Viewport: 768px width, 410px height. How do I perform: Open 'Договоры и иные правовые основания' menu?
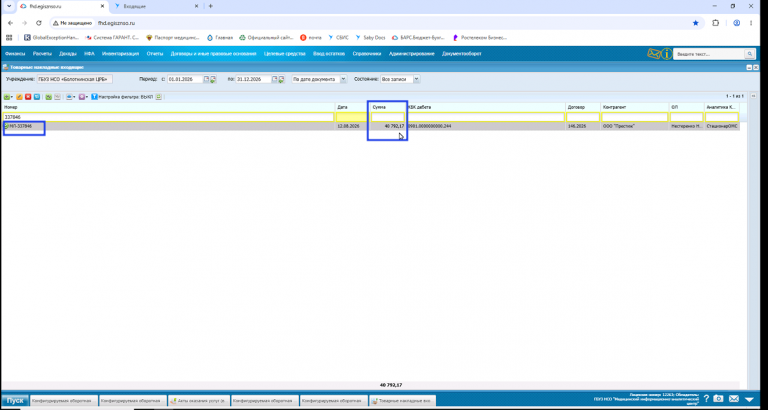tap(214, 54)
